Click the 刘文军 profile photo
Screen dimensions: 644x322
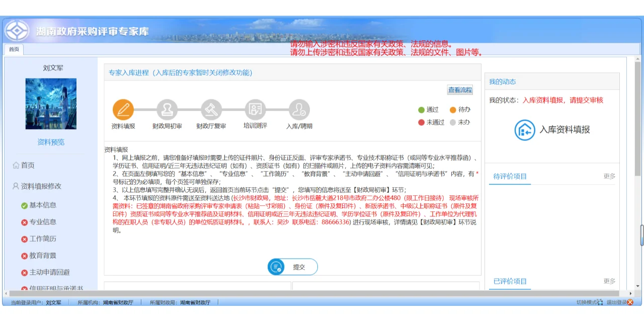[x=51, y=104]
